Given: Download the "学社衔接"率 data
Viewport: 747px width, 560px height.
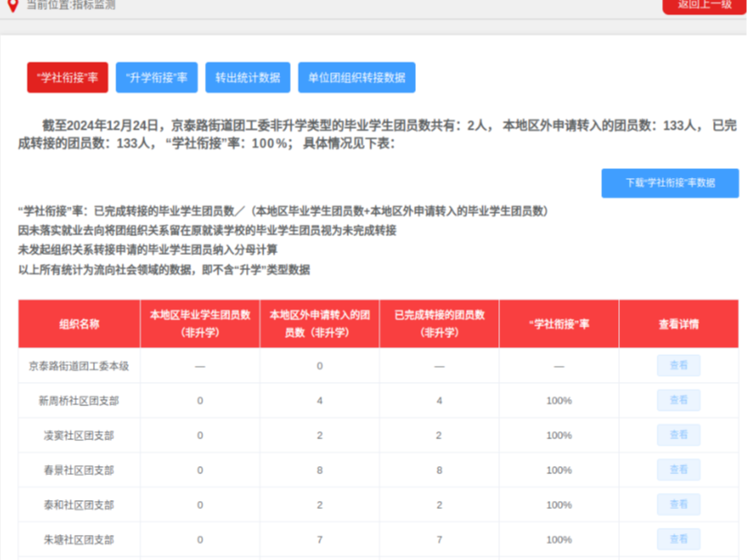Looking at the screenshot, I should (x=670, y=182).
